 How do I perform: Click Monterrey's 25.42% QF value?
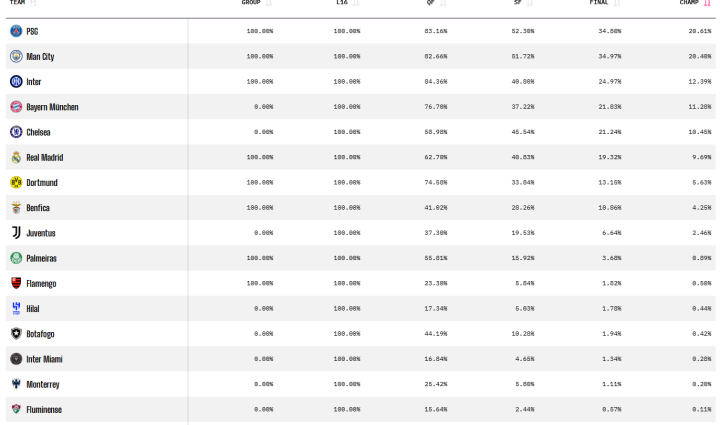coord(436,384)
